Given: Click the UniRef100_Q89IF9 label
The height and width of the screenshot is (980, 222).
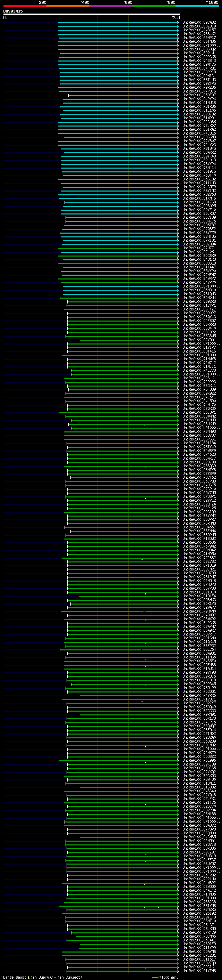Looking at the screenshot, I should 199,944.
